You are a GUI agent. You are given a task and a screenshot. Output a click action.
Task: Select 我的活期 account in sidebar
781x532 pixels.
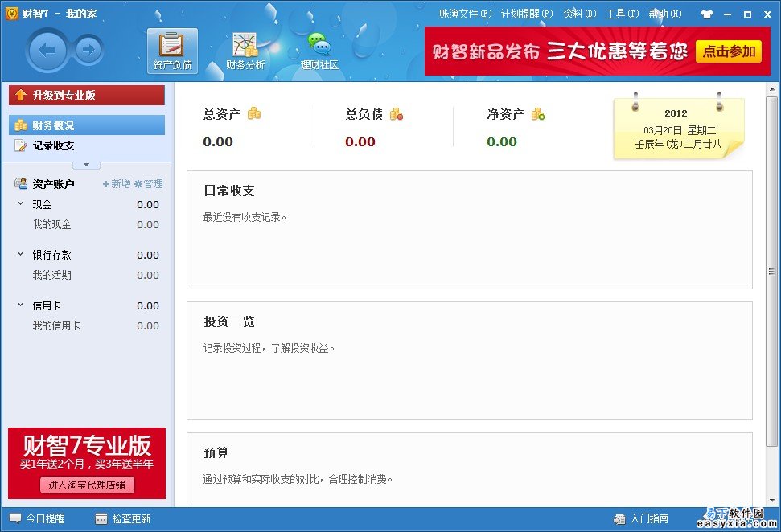point(51,275)
